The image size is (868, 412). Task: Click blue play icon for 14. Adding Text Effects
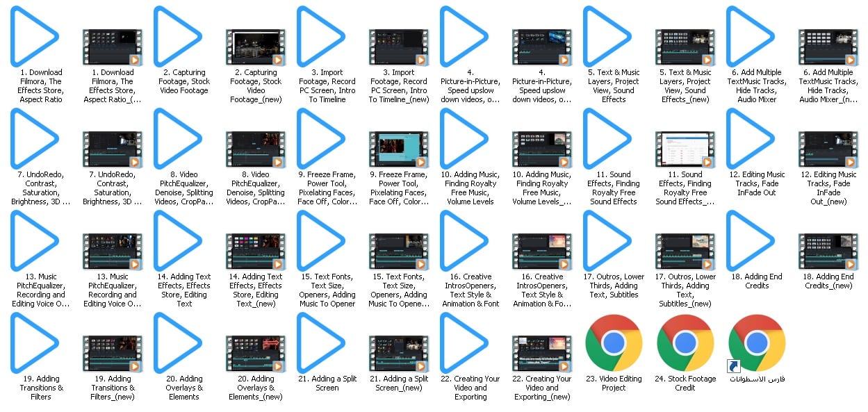pyautogui.click(x=178, y=240)
